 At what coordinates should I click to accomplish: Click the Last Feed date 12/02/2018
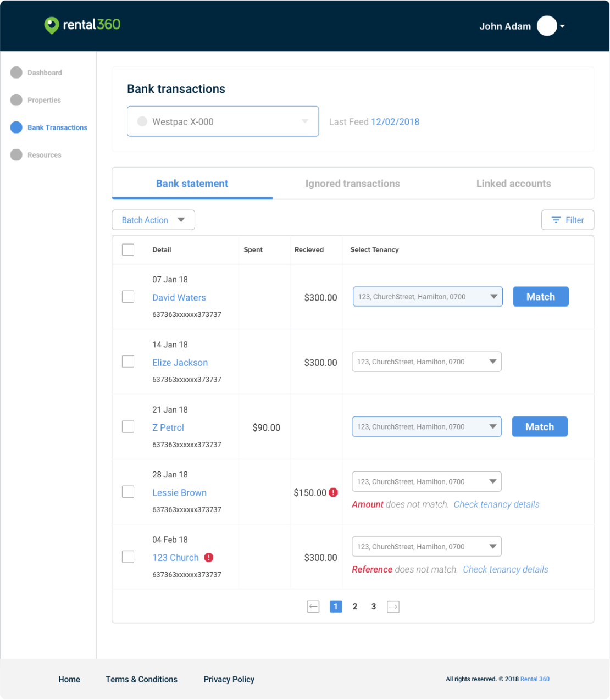click(x=395, y=122)
